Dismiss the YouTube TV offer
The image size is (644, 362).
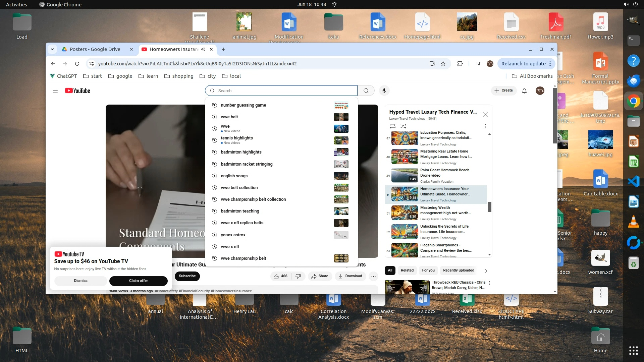tap(80, 281)
